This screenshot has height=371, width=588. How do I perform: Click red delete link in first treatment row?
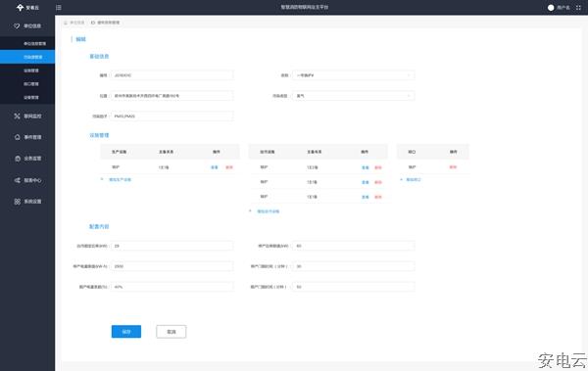(378, 167)
